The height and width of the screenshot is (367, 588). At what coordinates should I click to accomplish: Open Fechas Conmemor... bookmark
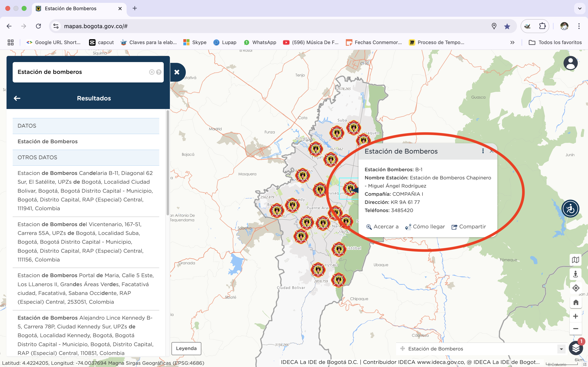[374, 42]
